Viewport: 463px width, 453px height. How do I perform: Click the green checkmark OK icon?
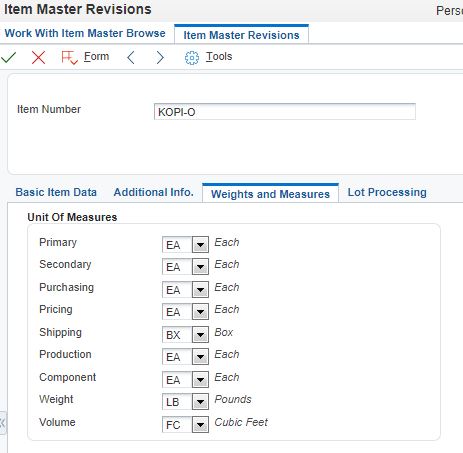(x=8, y=57)
